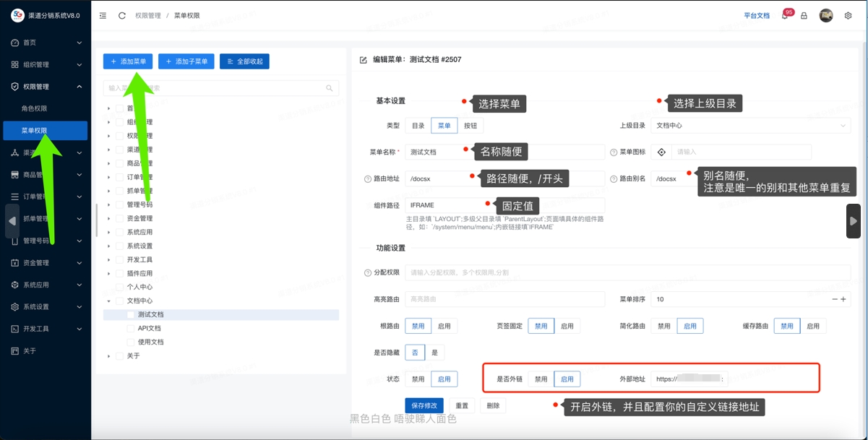Click the 保存修改 button
The image size is (868, 440).
[x=424, y=405]
